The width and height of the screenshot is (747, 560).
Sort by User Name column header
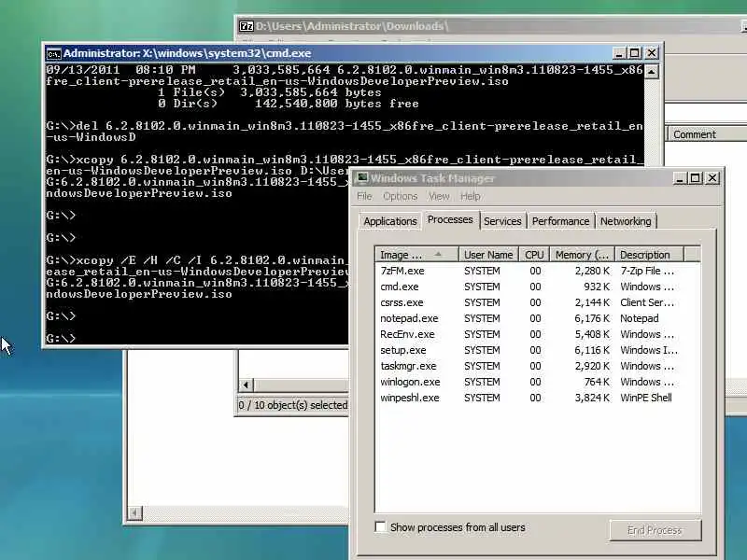488,255
